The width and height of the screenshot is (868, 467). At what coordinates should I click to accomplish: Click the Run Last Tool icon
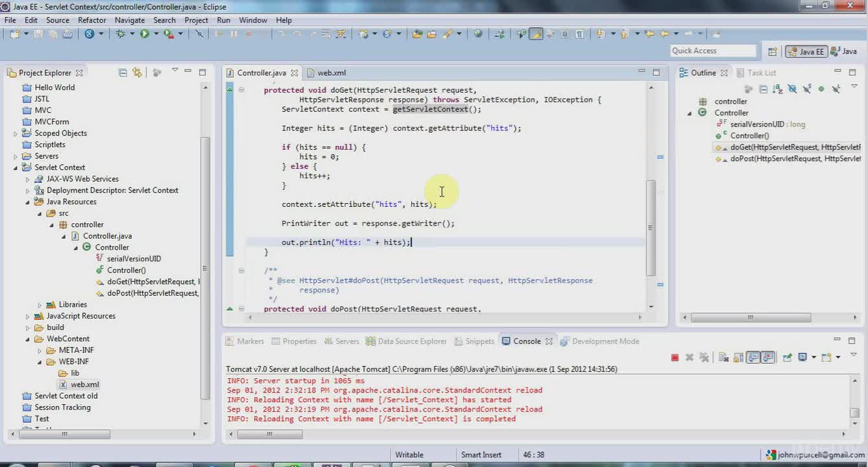tap(168, 34)
